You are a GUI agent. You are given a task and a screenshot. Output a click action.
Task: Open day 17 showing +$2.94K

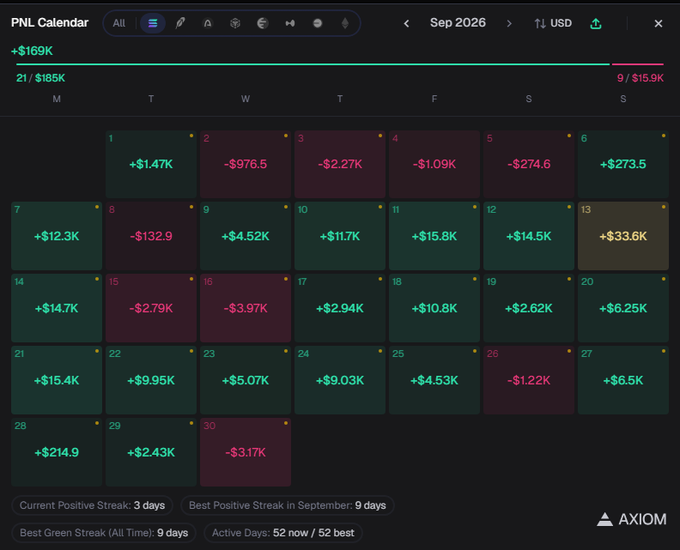[x=340, y=308]
